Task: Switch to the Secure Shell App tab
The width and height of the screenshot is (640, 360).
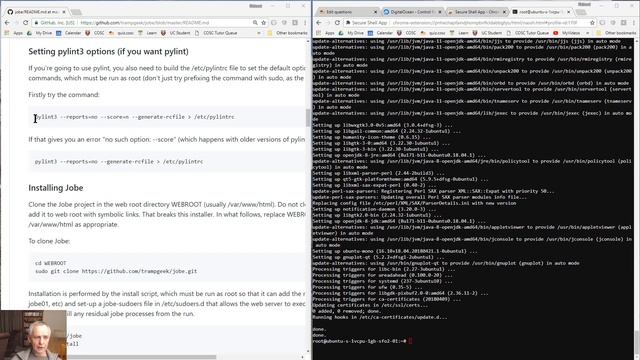Action: click(x=477, y=12)
